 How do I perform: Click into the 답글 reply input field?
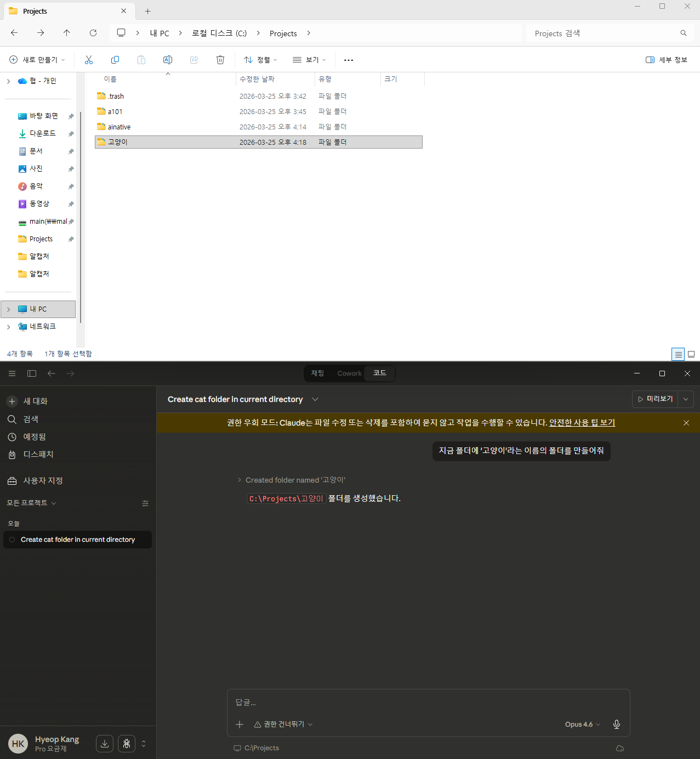coord(428,703)
